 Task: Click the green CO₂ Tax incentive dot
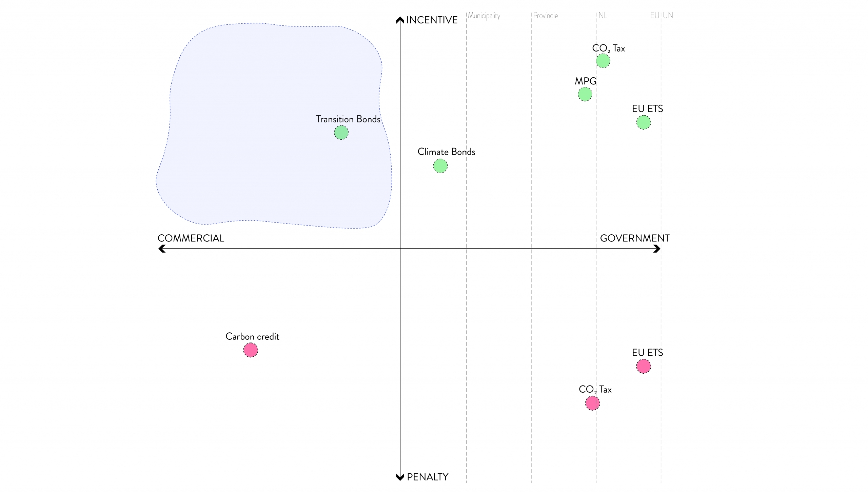pyautogui.click(x=603, y=61)
